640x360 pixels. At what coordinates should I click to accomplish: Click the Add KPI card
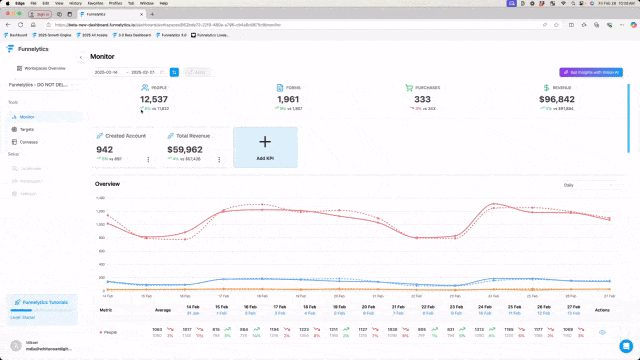[x=265, y=147]
